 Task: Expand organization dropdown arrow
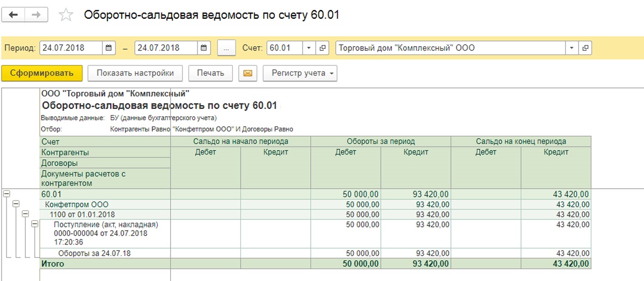coord(572,48)
